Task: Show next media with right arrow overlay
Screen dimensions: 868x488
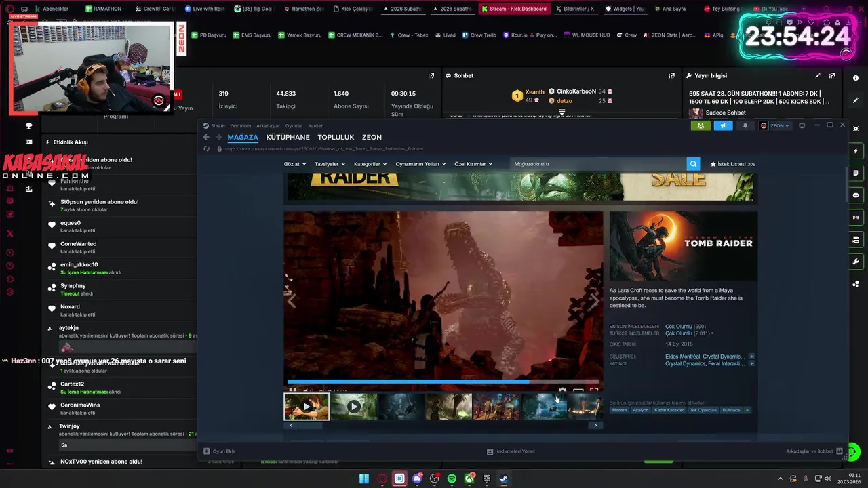Action: (x=594, y=301)
